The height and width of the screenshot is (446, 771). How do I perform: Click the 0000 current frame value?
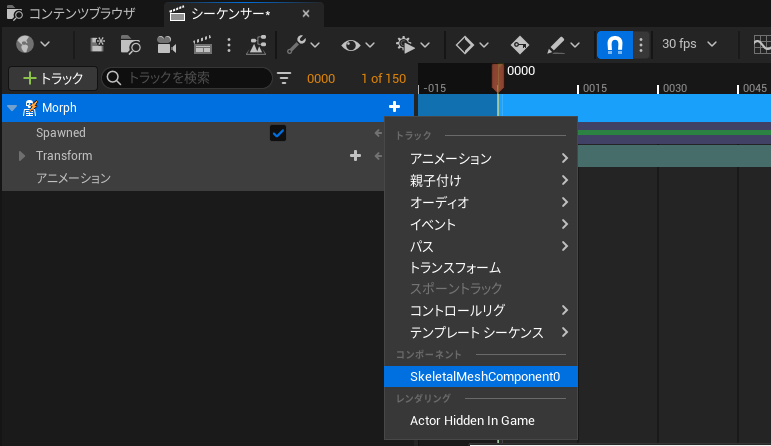click(321, 79)
